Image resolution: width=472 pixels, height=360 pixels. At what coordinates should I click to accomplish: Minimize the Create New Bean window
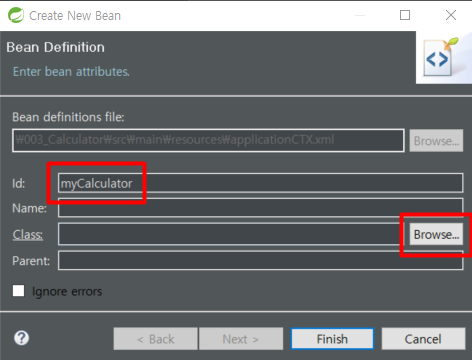coord(360,15)
